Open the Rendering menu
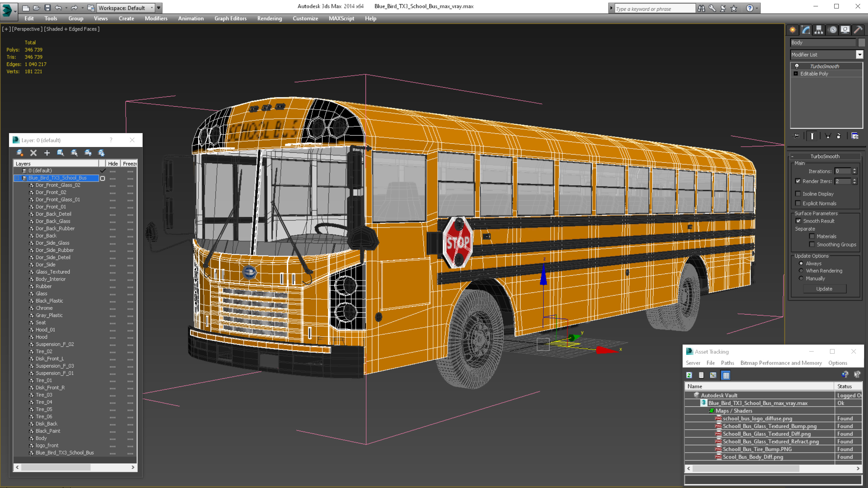This screenshot has height=488, width=868. [x=269, y=18]
